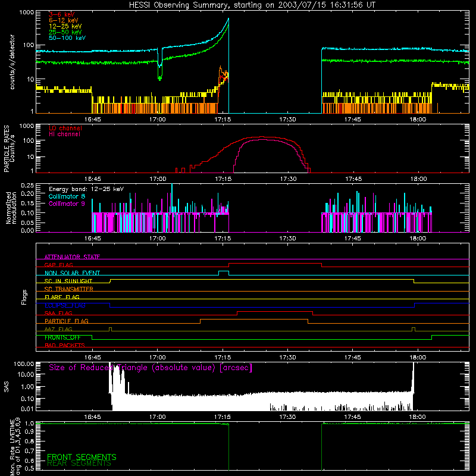Click the AAZ FLAG label
This screenshot has width=476, height=476.
58,329
